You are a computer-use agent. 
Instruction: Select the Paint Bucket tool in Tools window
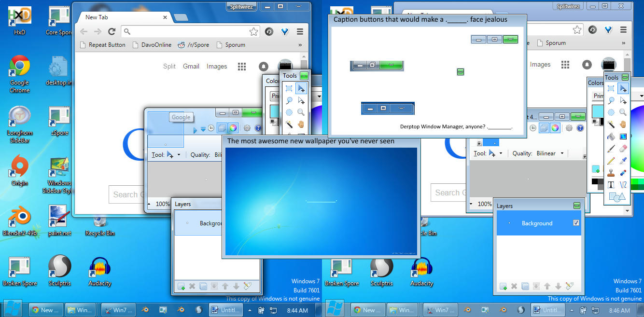[611, 137]
